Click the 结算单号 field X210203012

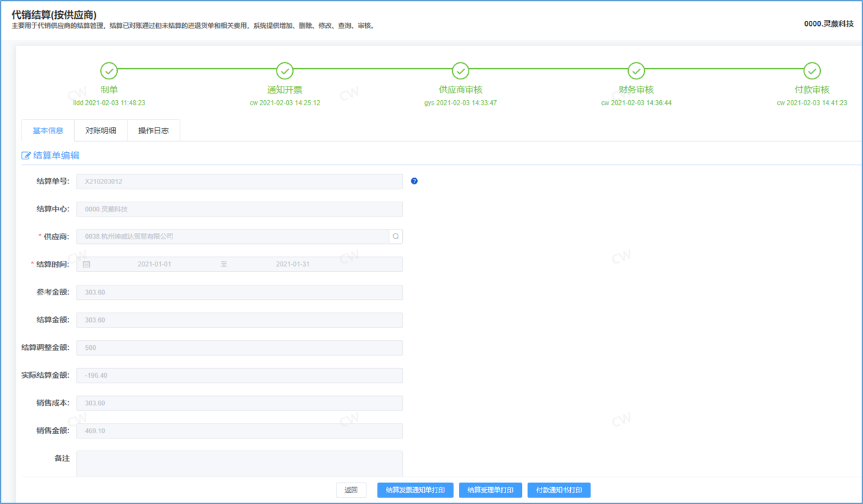tap(240, 181)
